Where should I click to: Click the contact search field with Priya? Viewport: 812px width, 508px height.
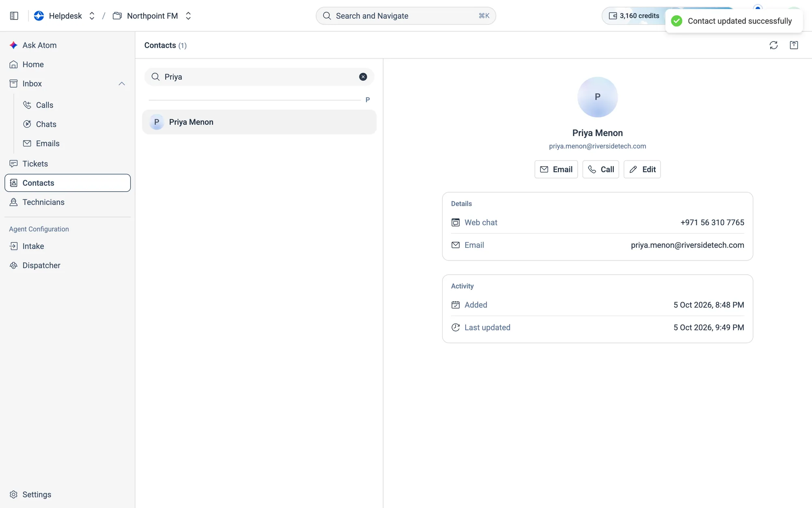point(259,77)
